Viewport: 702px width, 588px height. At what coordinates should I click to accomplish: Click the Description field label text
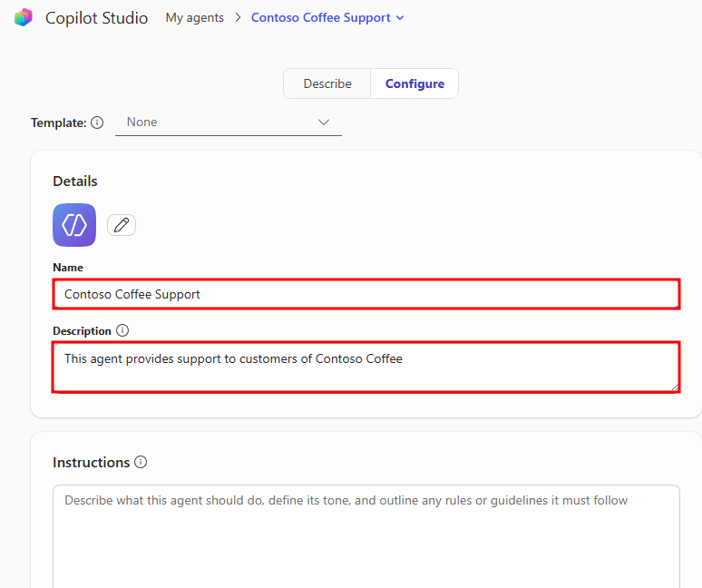point(82,331)
